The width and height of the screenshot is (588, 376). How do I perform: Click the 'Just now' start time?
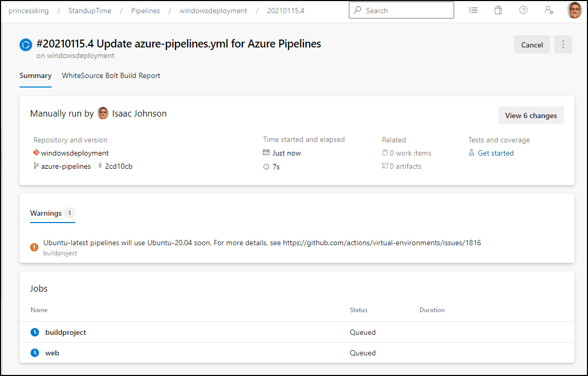[x=287, y=153]
